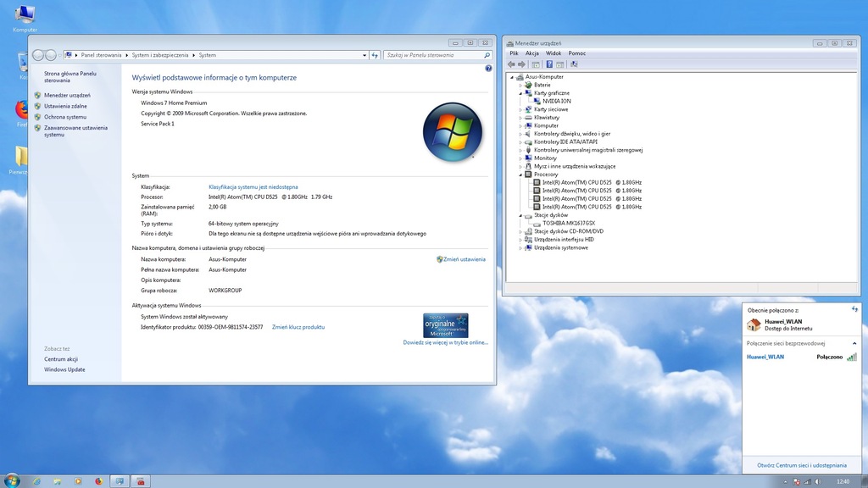
Task: Click Panel sterowania in the breadcrumb
Action: 102,55
